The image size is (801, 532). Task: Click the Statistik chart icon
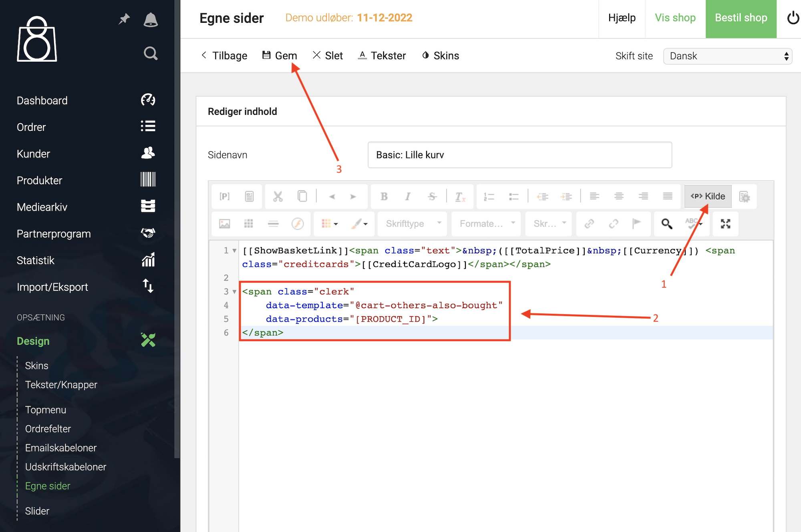148,260
